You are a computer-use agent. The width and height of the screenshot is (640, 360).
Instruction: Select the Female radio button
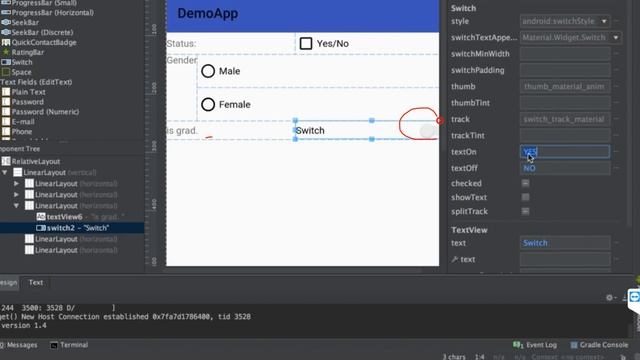[208, 104]
